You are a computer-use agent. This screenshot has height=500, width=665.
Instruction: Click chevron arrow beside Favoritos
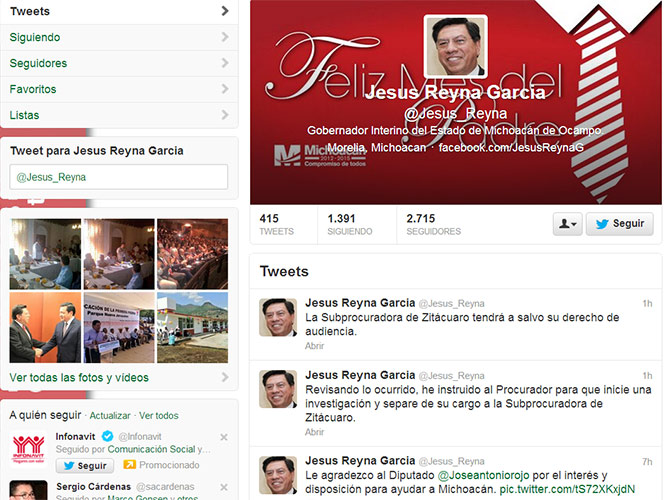[225, 89]
